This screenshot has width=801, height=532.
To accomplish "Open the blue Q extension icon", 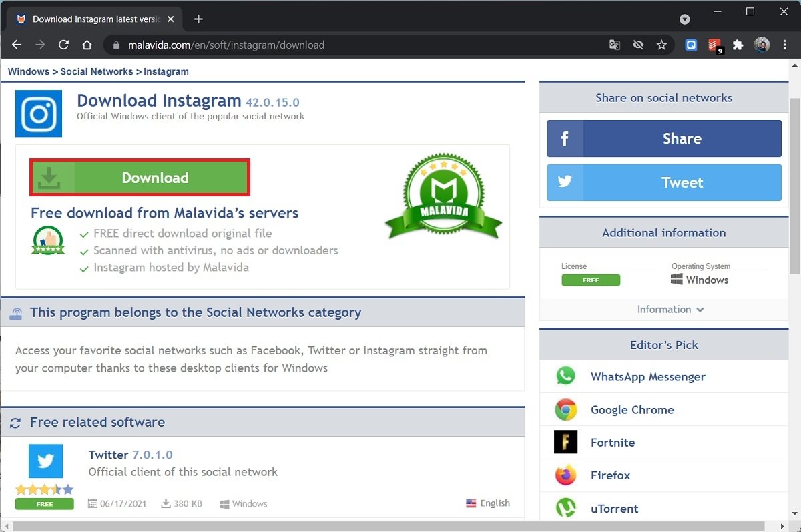I will 692,45.
